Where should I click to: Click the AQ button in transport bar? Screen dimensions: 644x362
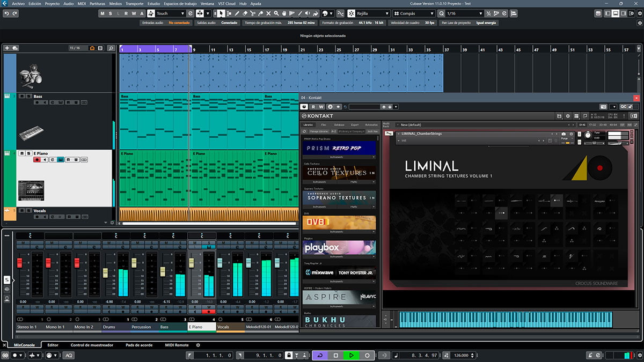pos(69,355)
